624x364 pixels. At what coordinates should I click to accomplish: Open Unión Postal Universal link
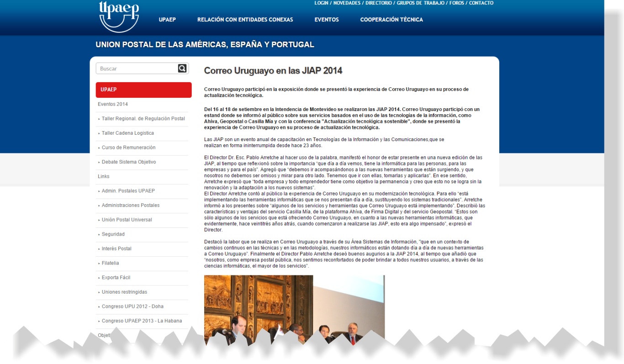[127, 220]
